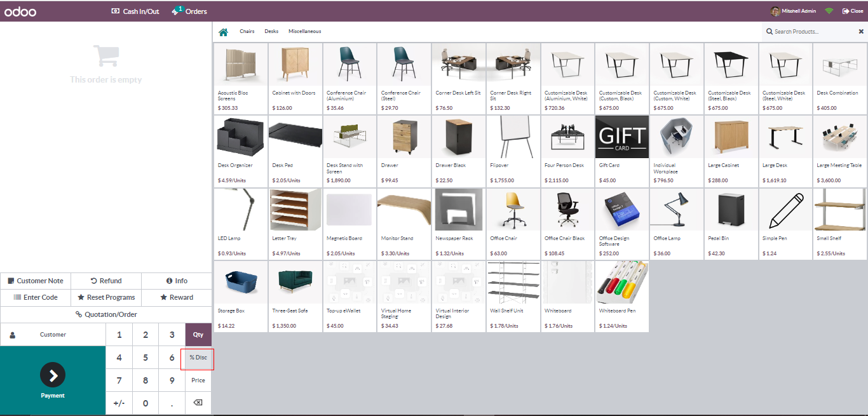Screen dimensions: 868x416
Task: Switch numpad mode to Qty
Action: coord(198,335)
